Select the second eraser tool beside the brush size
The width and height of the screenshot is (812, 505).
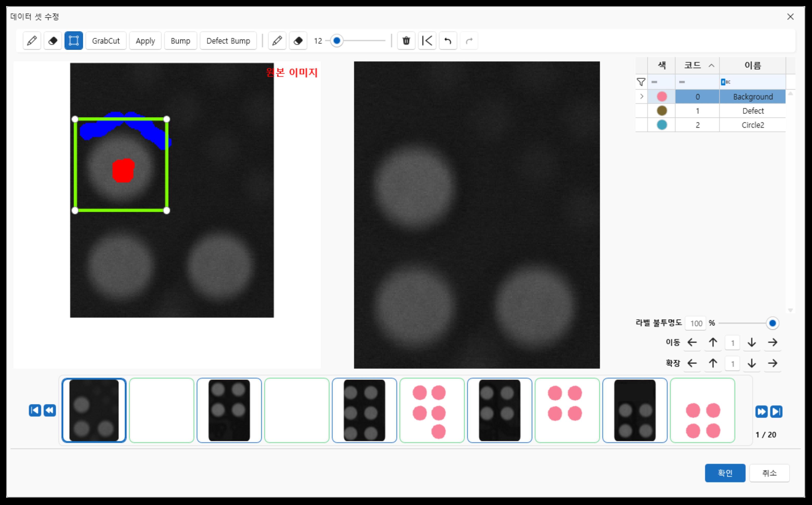pyautogui.click(x=298, y=41)
